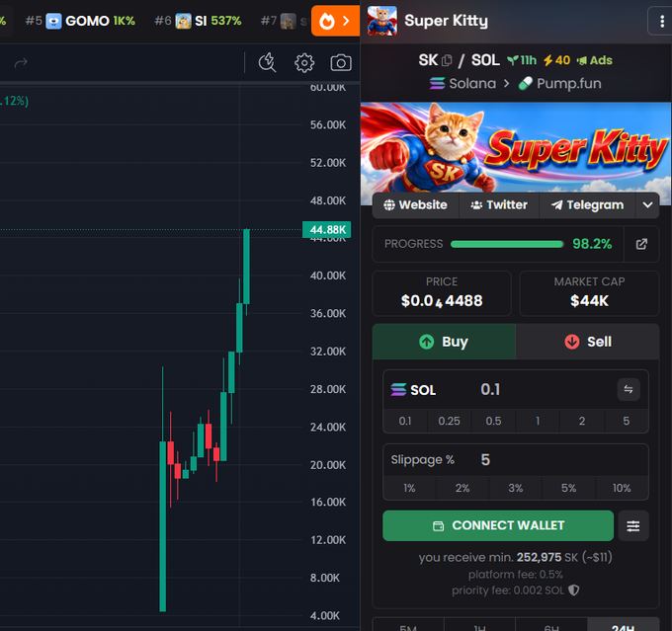Open the token Telegram link
This screenshot has height=631, width=672.
coord(588,205)
